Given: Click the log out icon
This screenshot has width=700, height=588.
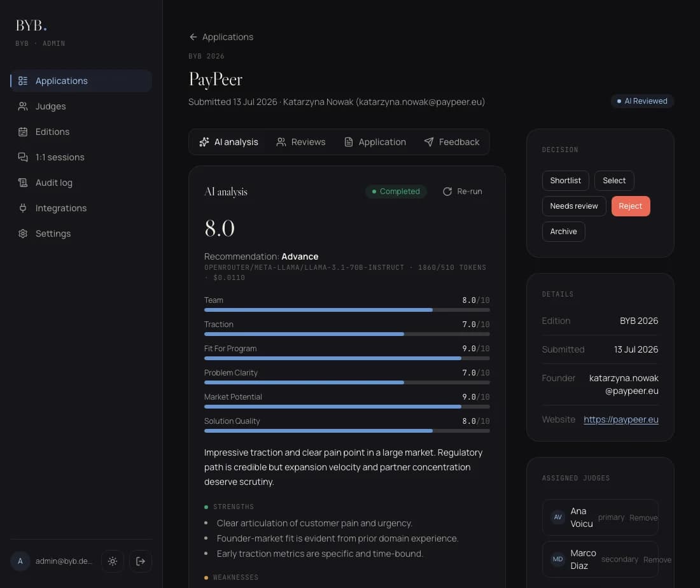Looking at the screenshot, I should coord(141,561).
